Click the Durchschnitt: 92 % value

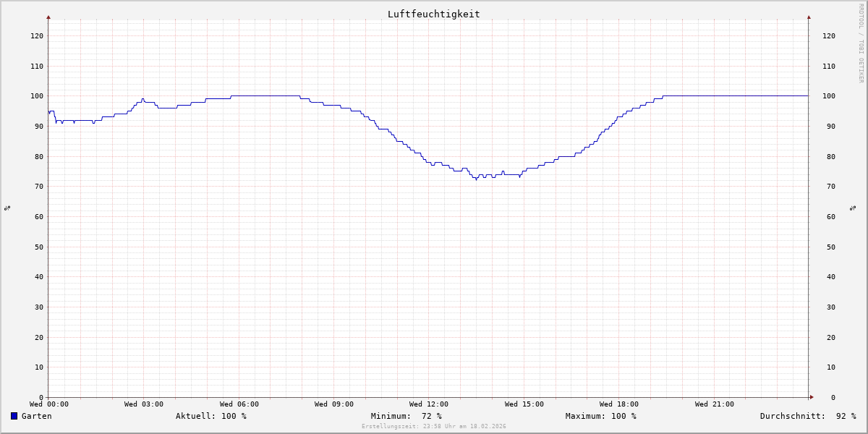(x=807, y=416)
